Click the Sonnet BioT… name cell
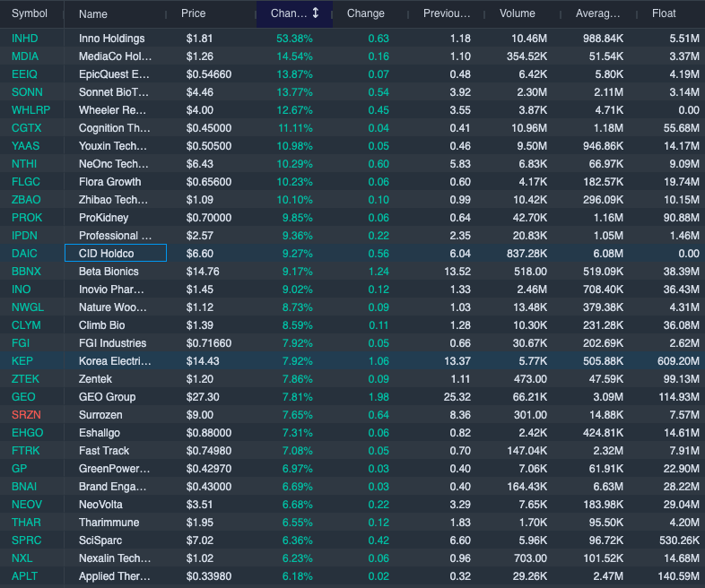705x588 pixels. (x=114, y=92)
